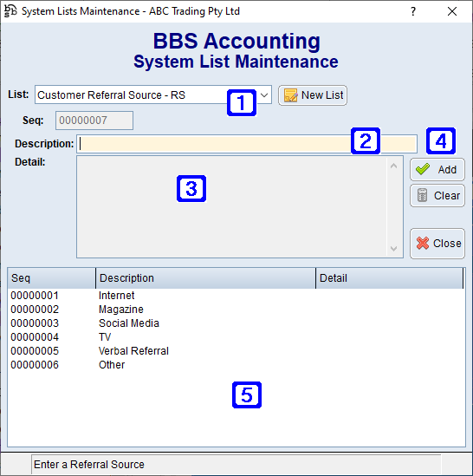Click the Description column header
473x476 pixels.
(205, 278)
